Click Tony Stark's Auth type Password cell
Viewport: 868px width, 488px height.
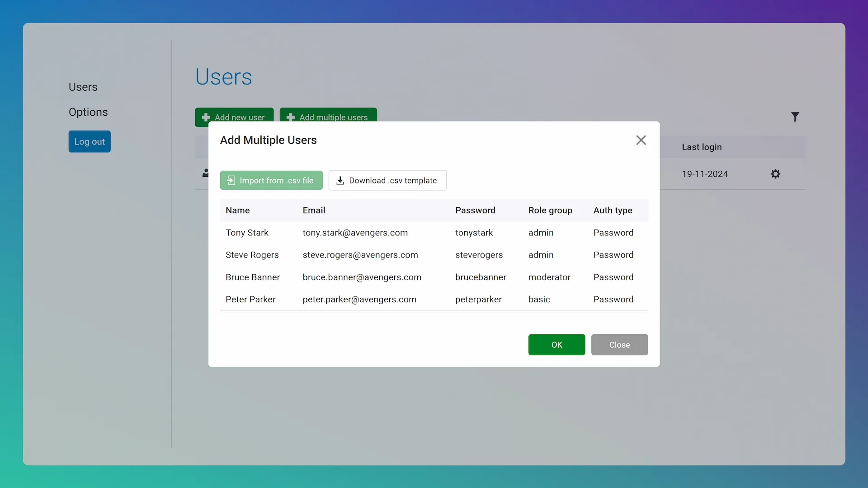(613, 233)
